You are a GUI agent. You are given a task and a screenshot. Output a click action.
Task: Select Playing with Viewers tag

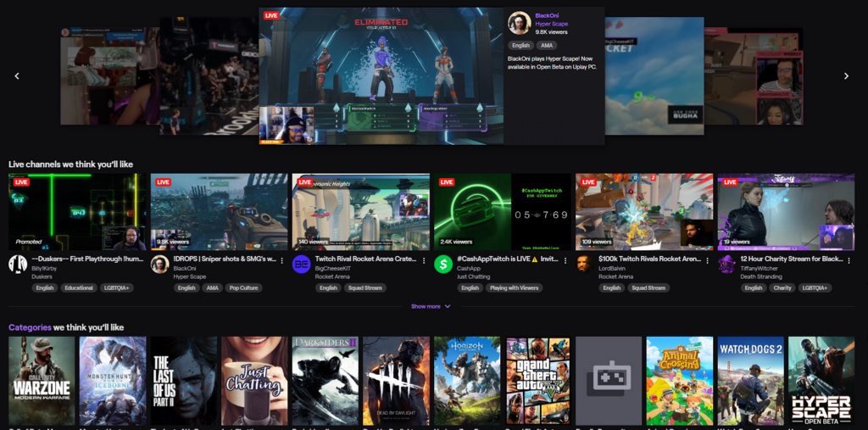[x=515, y=288]
